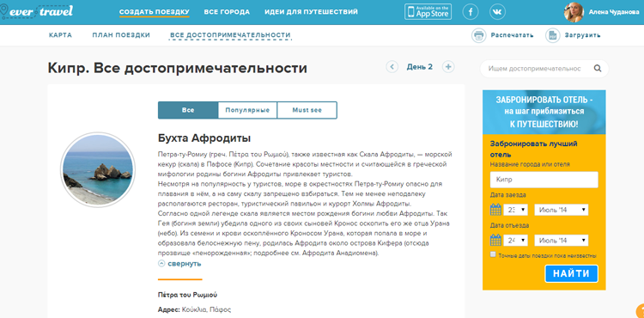
Task: Select the Must see filter tab
Action: (x=307, y=110)
